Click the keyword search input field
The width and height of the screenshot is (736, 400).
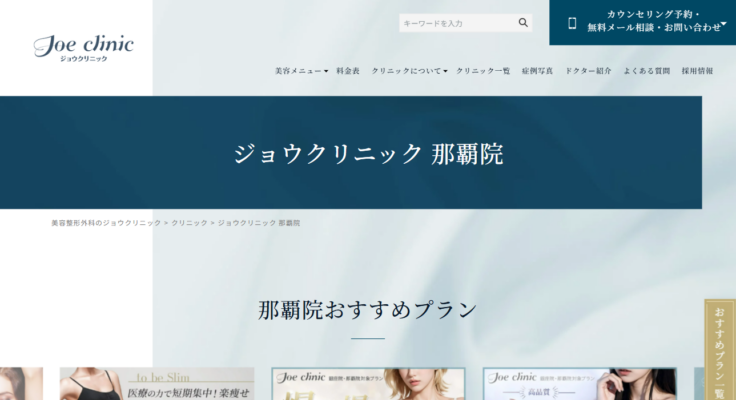[456, 22]
